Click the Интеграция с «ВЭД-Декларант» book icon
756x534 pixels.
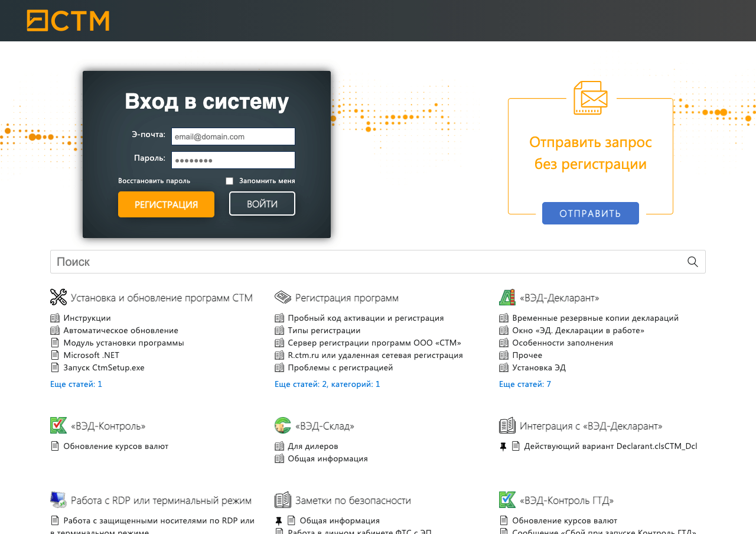click(507, 425)
